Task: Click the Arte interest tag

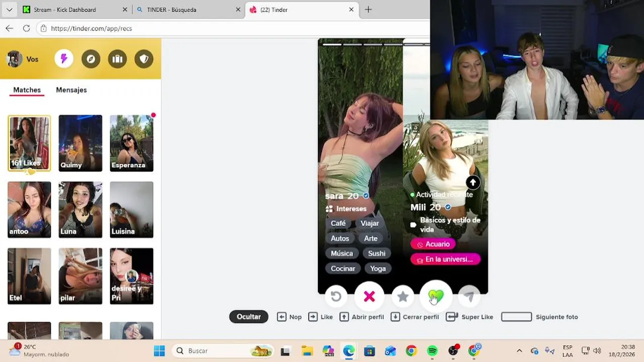Action: tap(371, 238)
